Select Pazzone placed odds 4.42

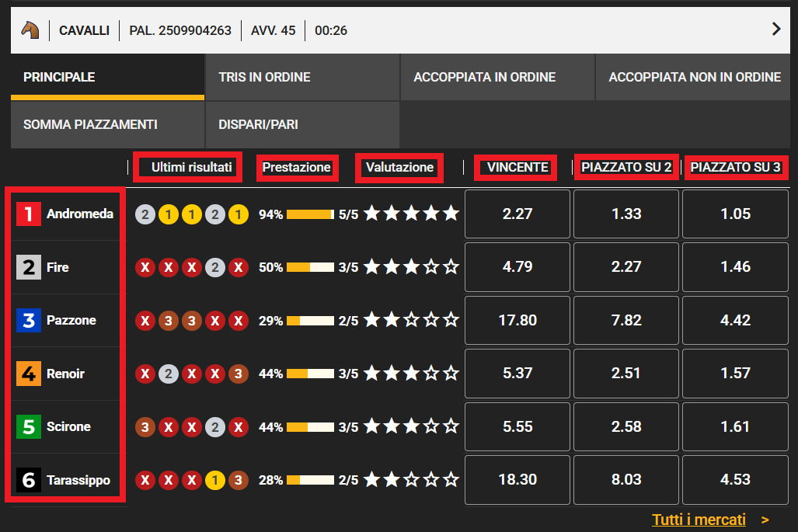point(735,321)
